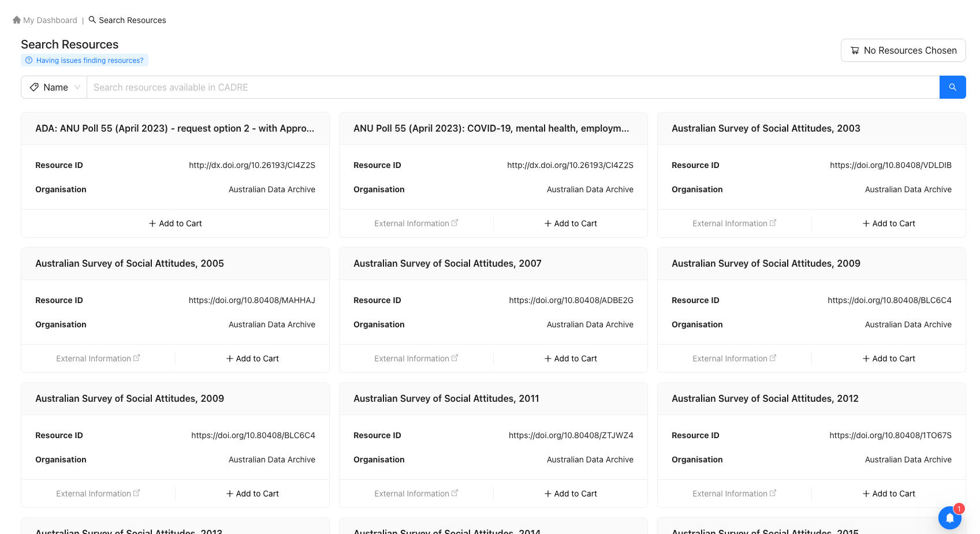Click the blue search magnifier button
Screen dimensions: 980x534
coord(952,87)
